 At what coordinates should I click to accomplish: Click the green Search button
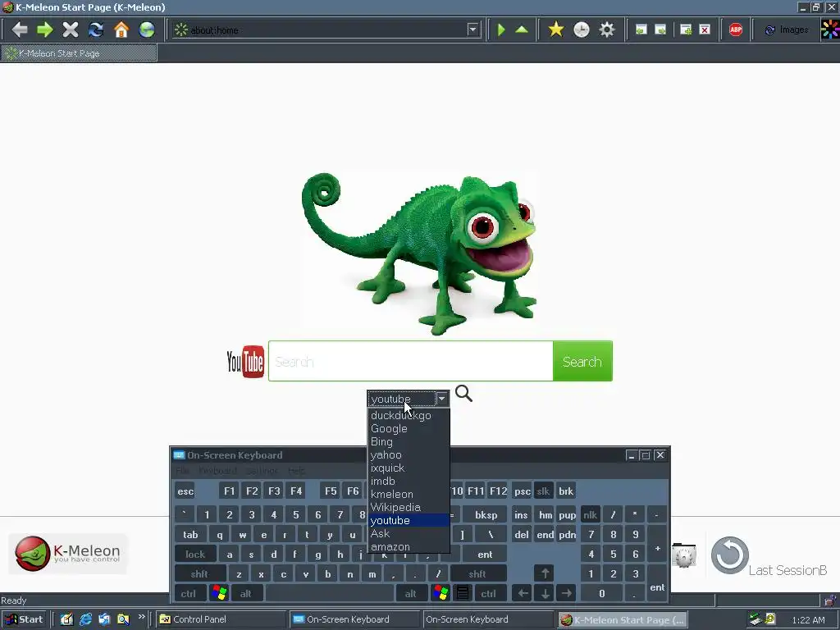582,361
